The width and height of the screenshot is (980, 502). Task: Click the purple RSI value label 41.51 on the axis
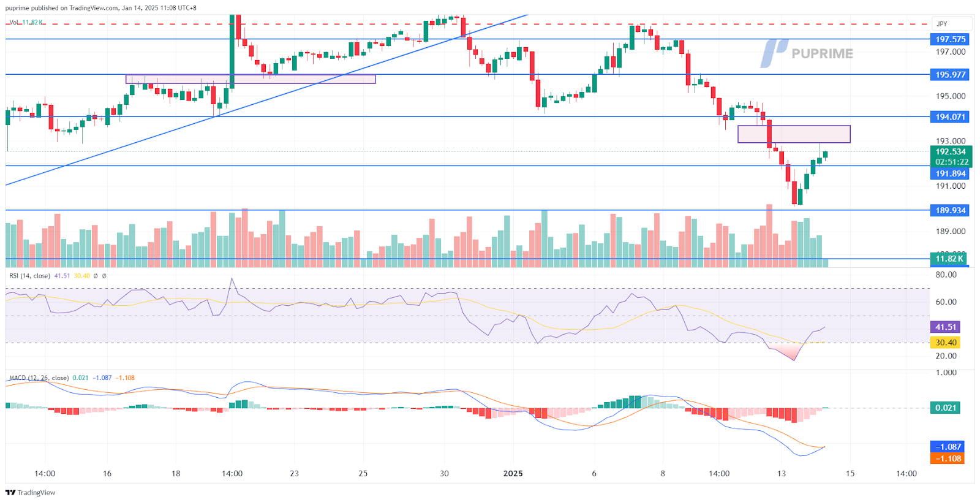(x=945, y=327)
